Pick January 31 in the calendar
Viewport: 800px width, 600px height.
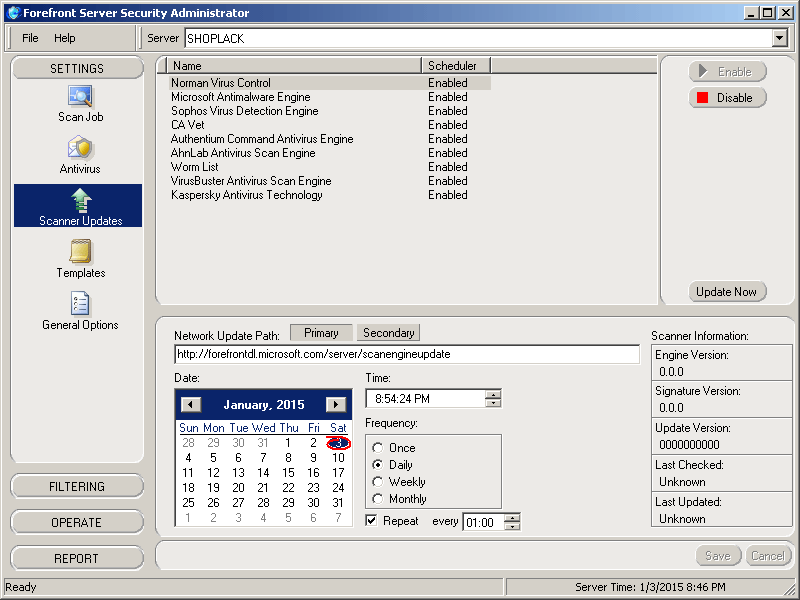coord(338,503)
